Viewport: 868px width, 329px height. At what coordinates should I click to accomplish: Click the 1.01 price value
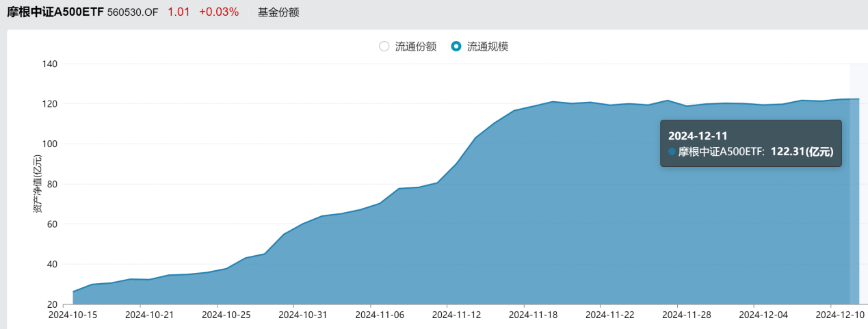pos(179,12)
